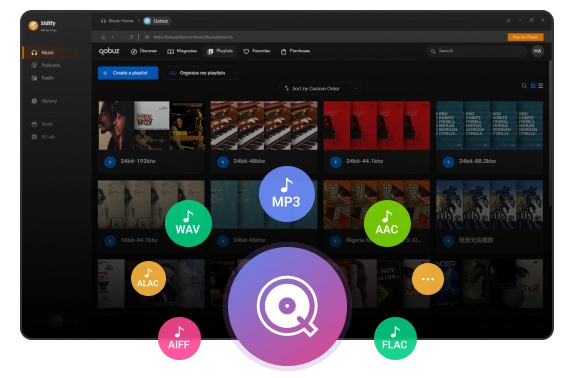
Task: Switch to list view
Action: coord(541,86)
